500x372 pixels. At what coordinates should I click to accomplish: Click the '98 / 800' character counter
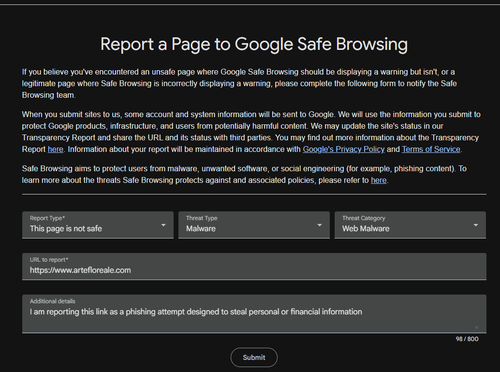[467, 339]
